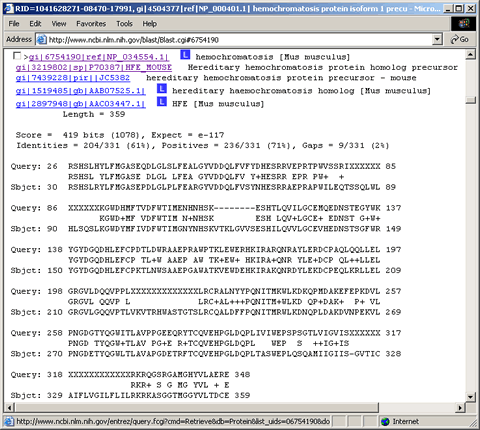Click the 'Query: 318' alignment row label

point(37,374)
